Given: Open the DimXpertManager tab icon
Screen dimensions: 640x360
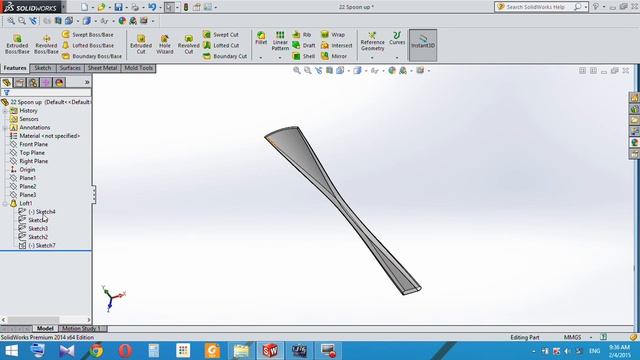Looking at the screenshot, I should click(x=46, y=82).
